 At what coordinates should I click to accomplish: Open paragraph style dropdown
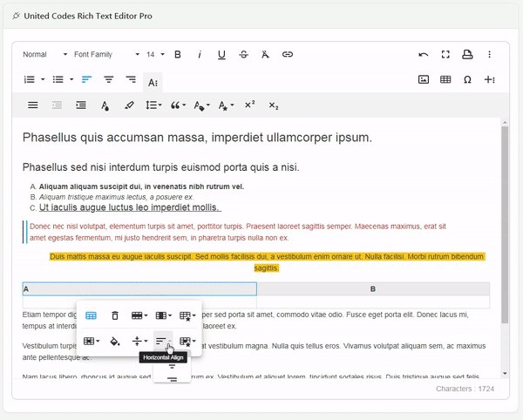point(202,105)
